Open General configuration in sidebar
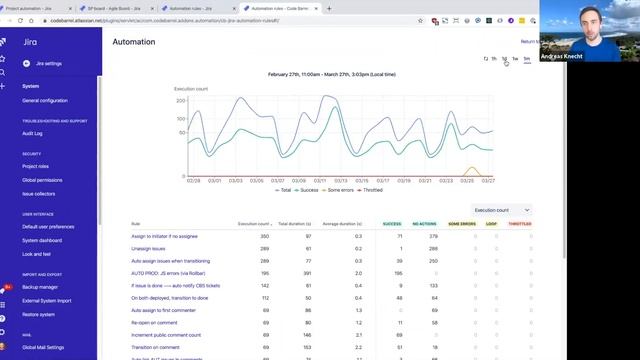This screenshot has width=640, height=360. [x=45, y=100]
